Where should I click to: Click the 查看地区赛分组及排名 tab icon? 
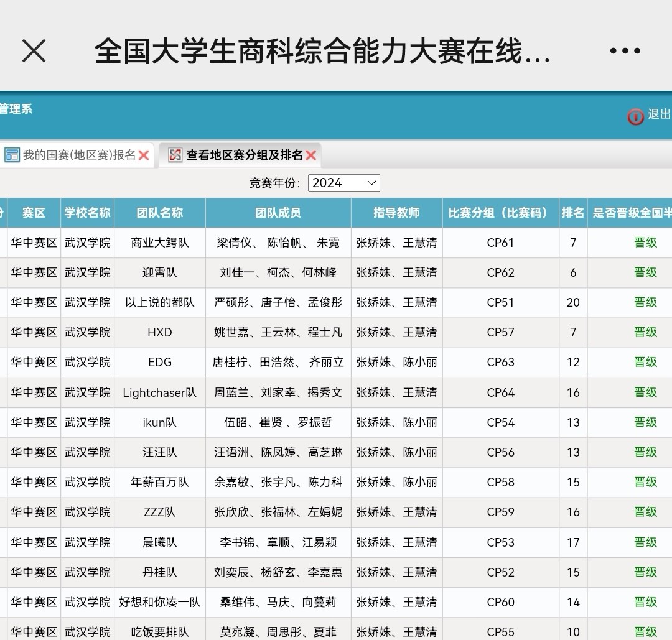175,155
